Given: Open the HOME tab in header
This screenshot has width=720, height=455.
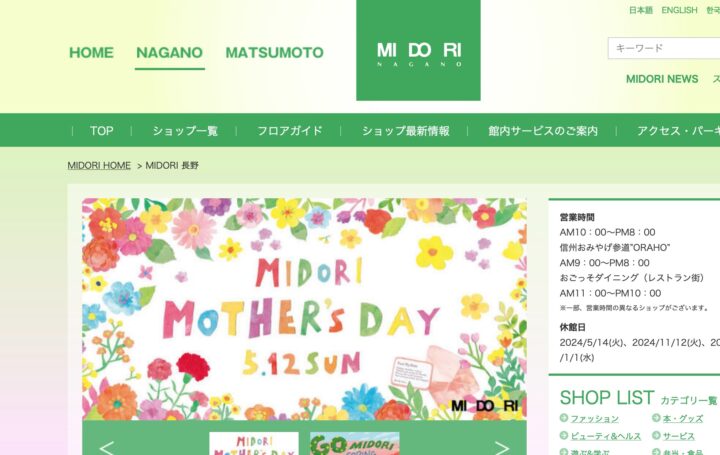Looking at the screenshot, I should [x=91, y=52].
